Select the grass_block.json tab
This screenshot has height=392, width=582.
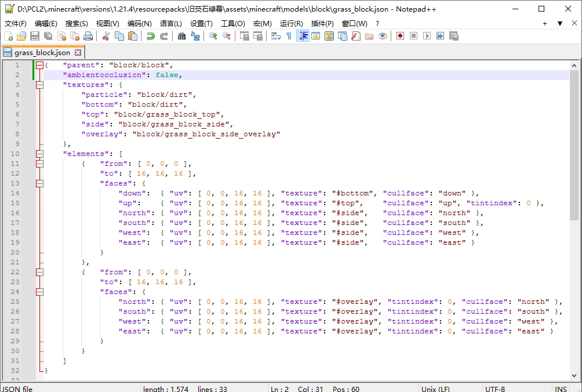(42, 53)
